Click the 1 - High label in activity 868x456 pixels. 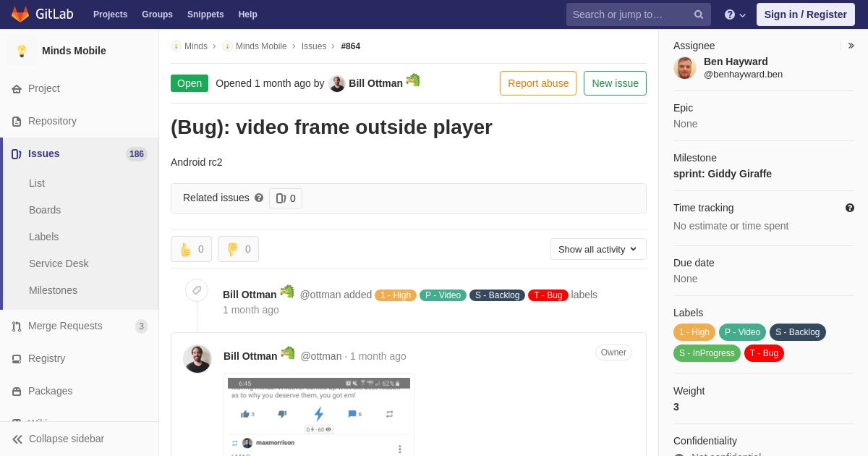(396, 295)
